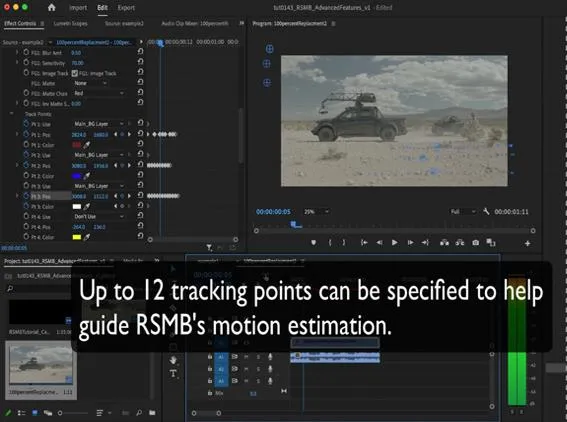
Task: Add keyframe for Pt 3 Pos
Action: click(x=122, y=196)
